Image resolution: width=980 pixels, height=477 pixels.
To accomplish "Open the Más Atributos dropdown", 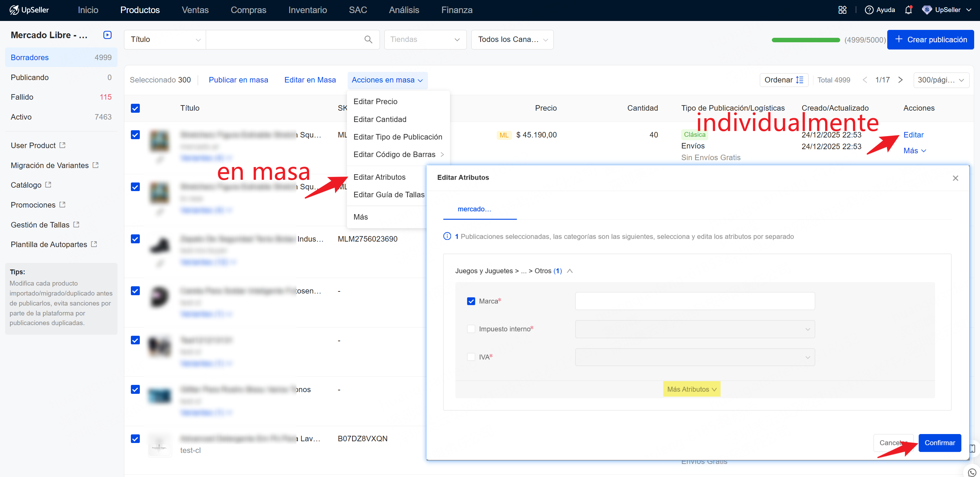I will click(691, 389).
